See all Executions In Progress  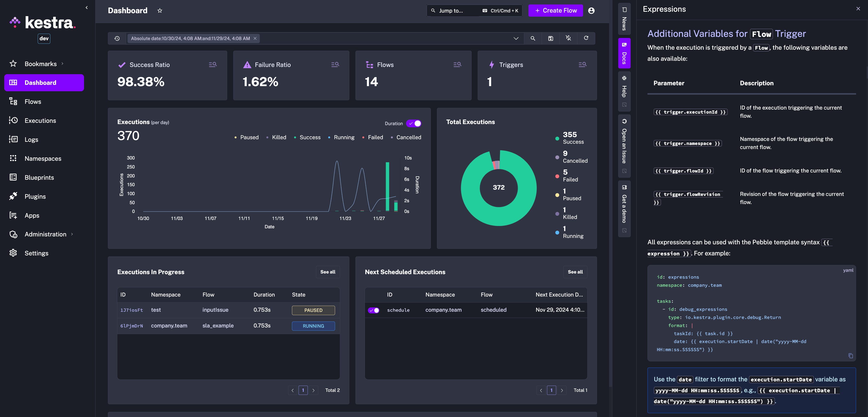click(x=328, y=272)
